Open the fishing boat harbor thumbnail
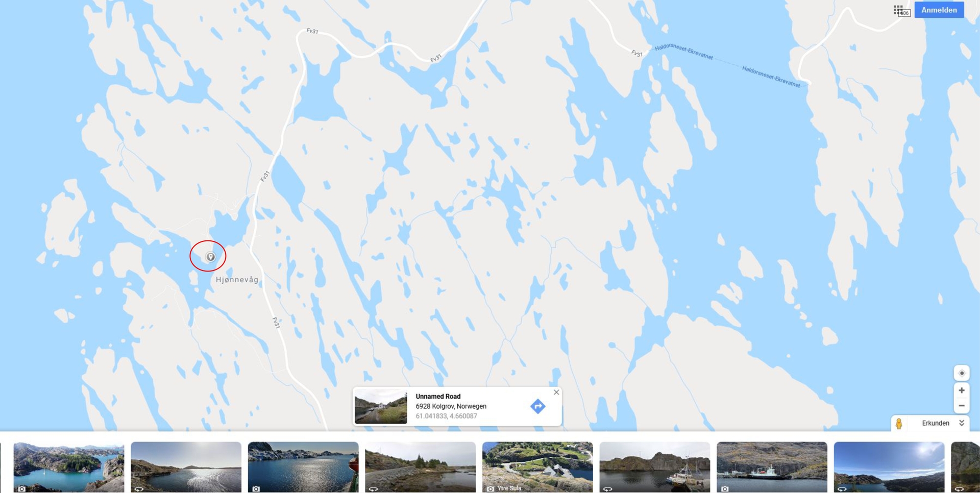 pos(654,467)
